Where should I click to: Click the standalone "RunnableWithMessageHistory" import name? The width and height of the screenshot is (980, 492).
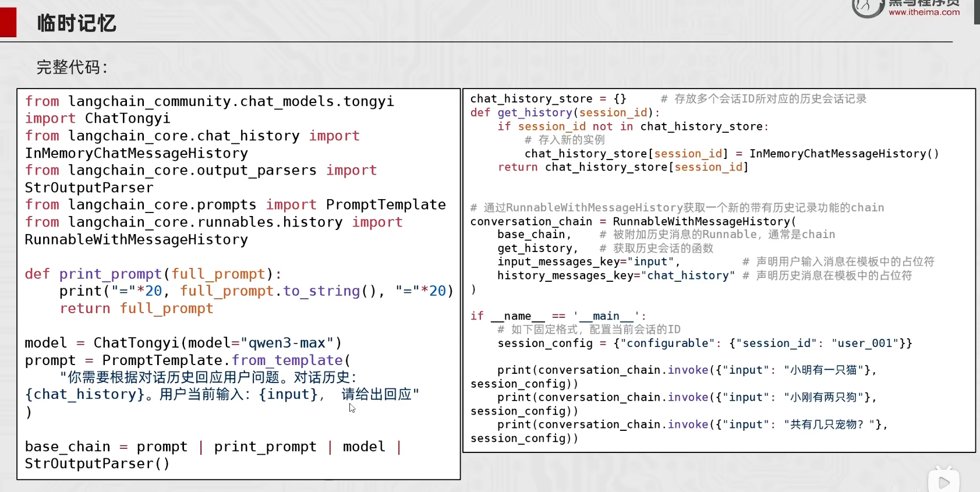coord(136,239)
